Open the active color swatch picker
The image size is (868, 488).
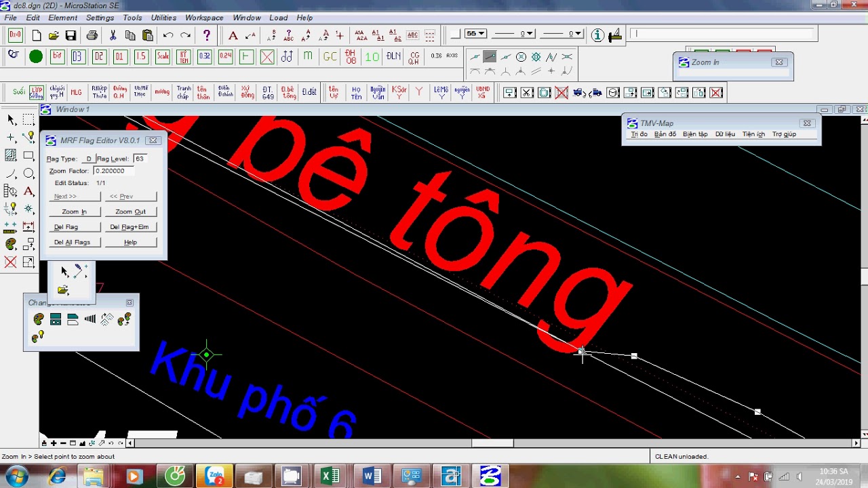tap(455, 34)
